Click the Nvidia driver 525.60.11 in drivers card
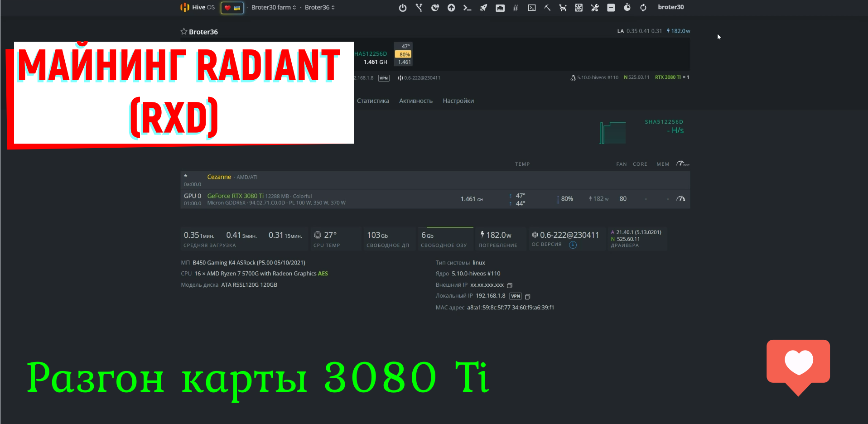This screenshot has height=424, width=868. tap(626, 239)
